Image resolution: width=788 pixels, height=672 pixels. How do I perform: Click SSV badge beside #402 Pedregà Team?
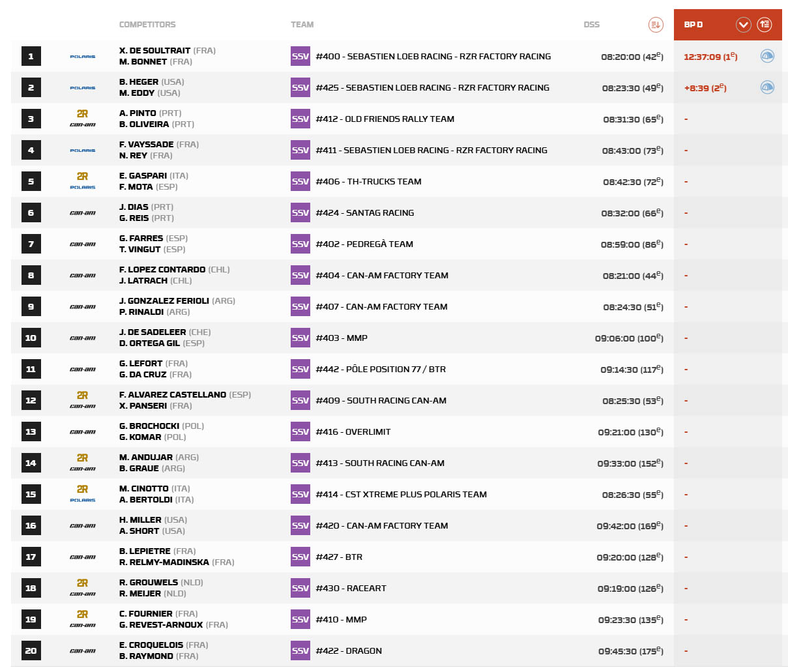coord(300,244)
